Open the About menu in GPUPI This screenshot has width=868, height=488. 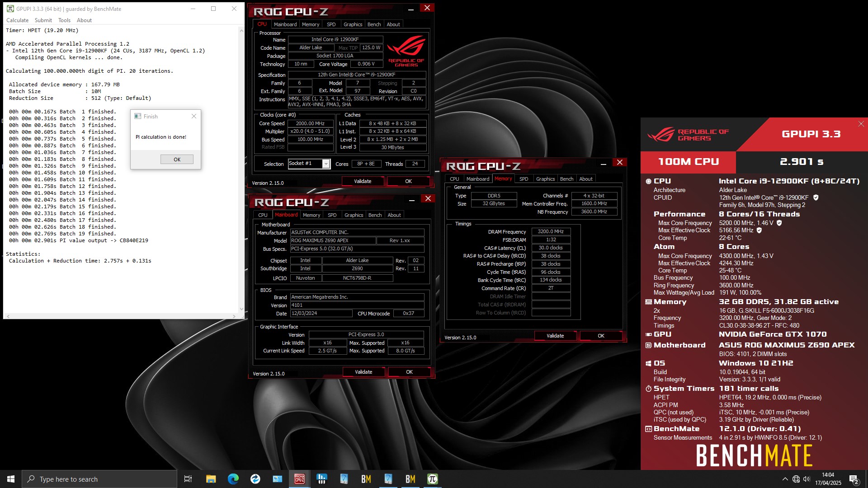[84, 20]
